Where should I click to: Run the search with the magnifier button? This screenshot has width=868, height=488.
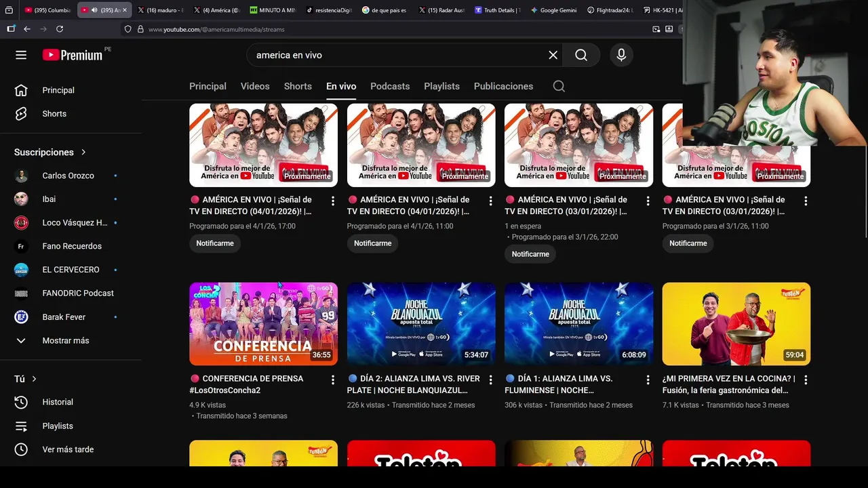(581, 55)
